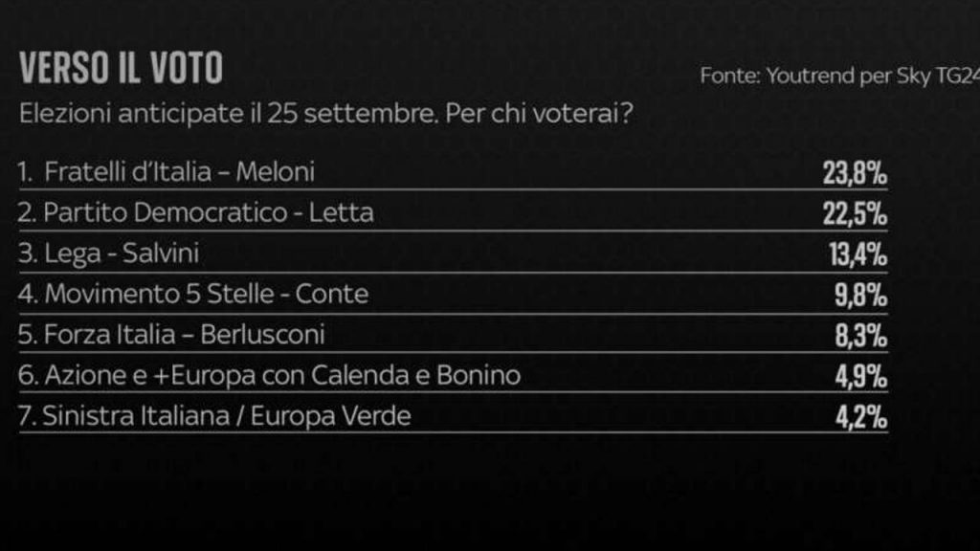Click Berlusconi's name in row five

(265, 335)
